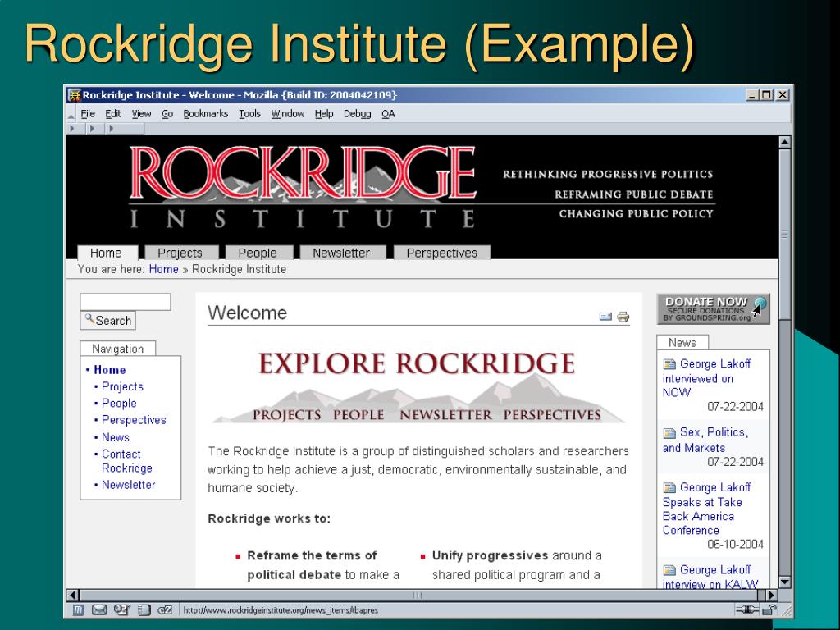Click news icon beside Lakoff interview on KALW

[x=669, y=570]
